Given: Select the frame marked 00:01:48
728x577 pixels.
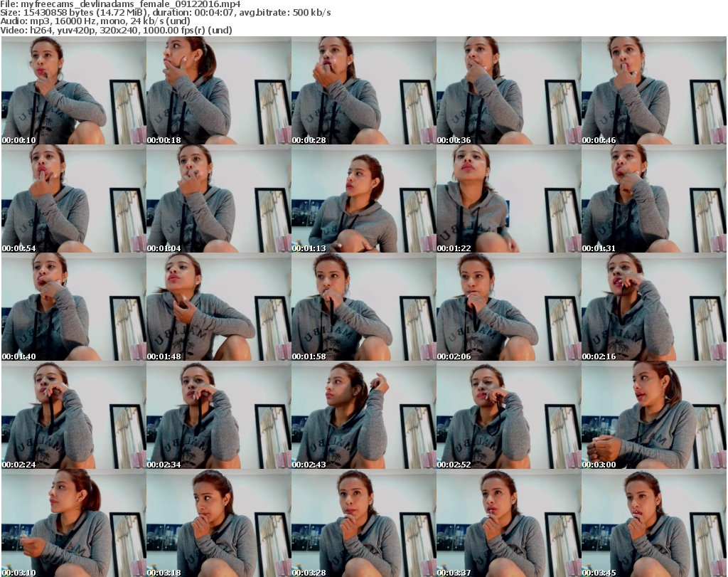Looking at the screenshot, I should 218,307.
